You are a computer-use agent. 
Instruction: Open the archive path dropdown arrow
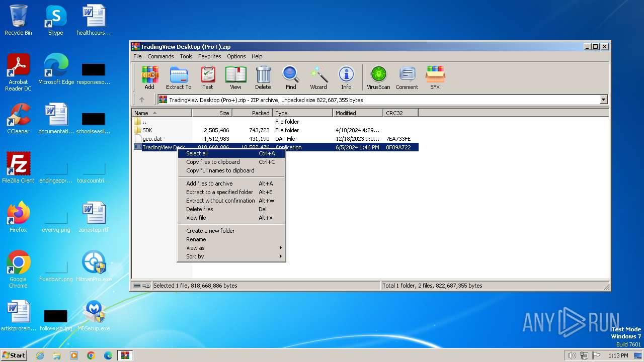603,100
